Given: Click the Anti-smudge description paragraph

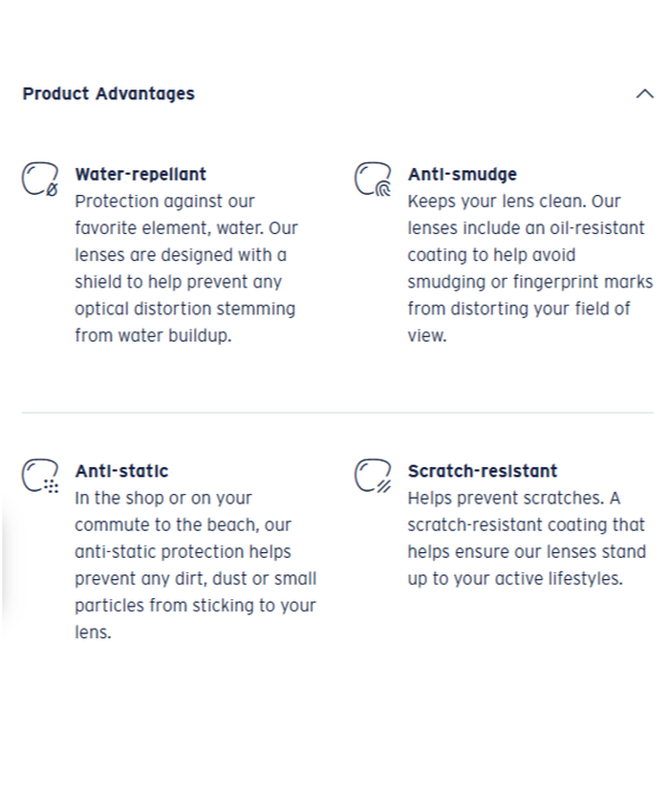Looking at the screenshot, I should 529,268.
